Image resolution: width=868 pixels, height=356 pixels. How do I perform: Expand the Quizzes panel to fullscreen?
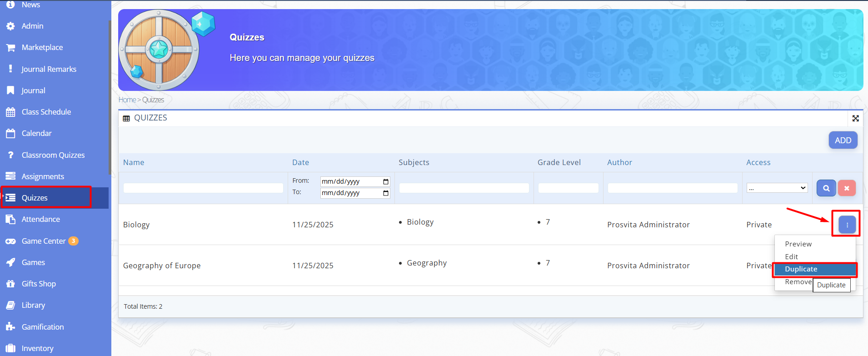pos(855,118)
